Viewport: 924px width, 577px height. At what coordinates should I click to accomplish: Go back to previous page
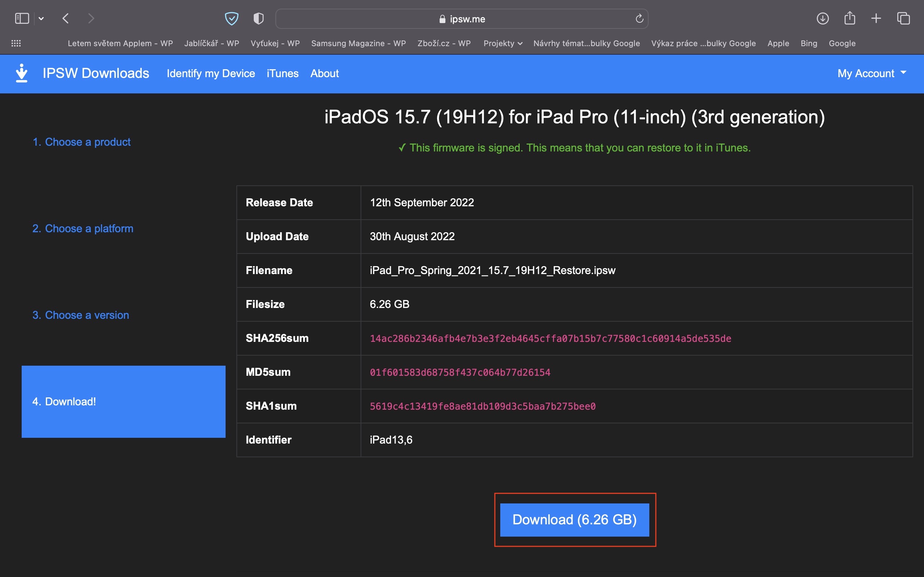[x=66, y=18]
